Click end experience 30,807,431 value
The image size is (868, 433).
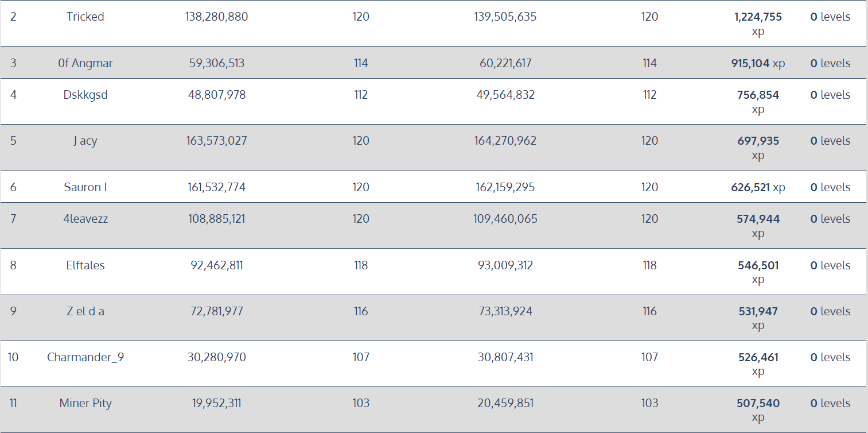point(505,357)
